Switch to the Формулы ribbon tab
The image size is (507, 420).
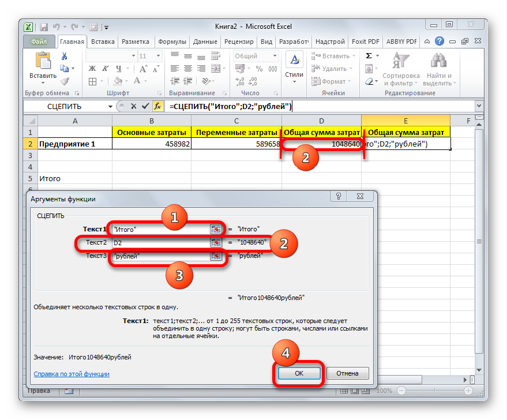click(x=172, y=42)
